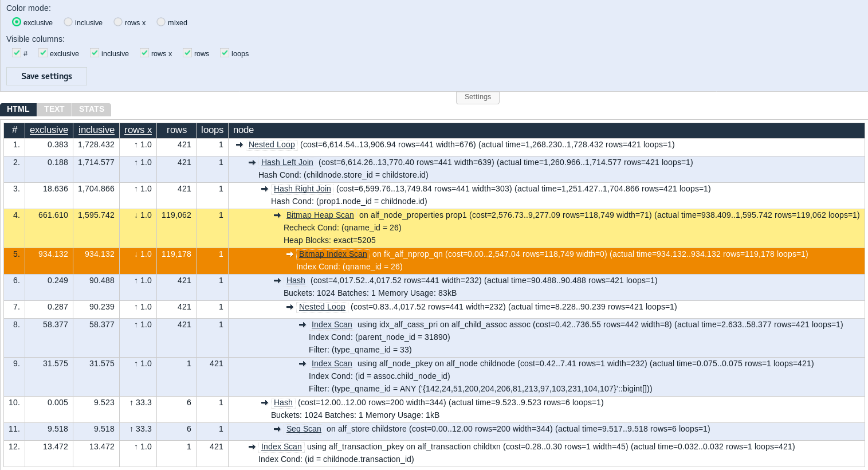Click the Index Scan link on alf_transaction_pkey
This screenshot has width=868, height=470.
click(281, 446)
